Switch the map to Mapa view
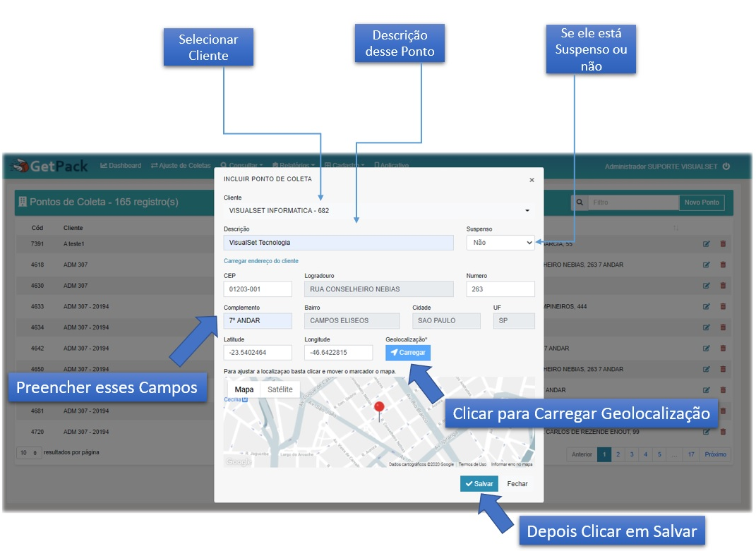 point(244,389)
